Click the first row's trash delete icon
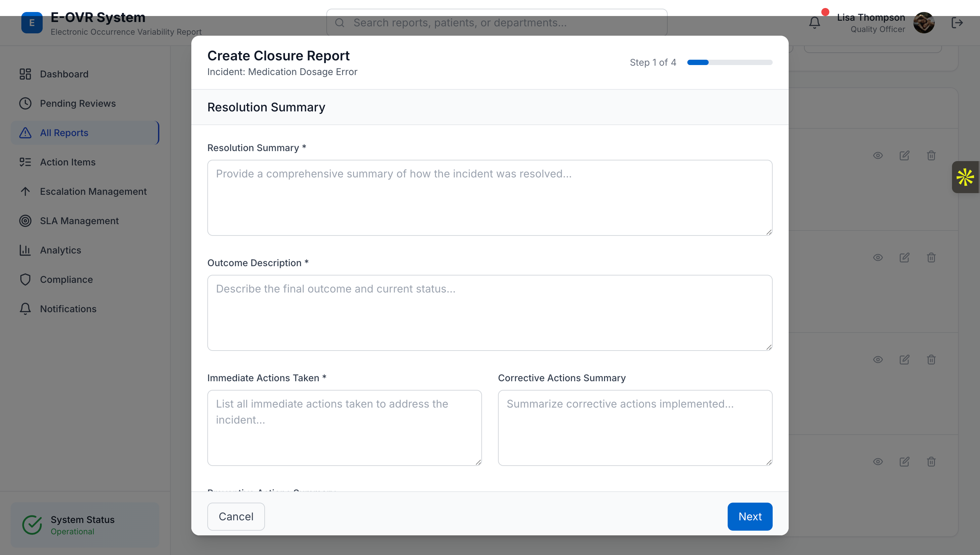Screen dimensions: 980x555 931,155
